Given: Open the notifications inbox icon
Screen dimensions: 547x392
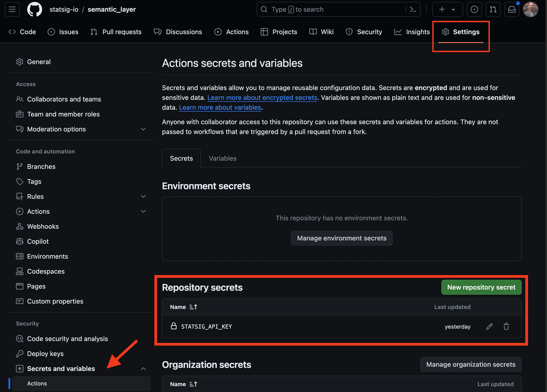Looking at the screenshot, I should click(512, 9).
